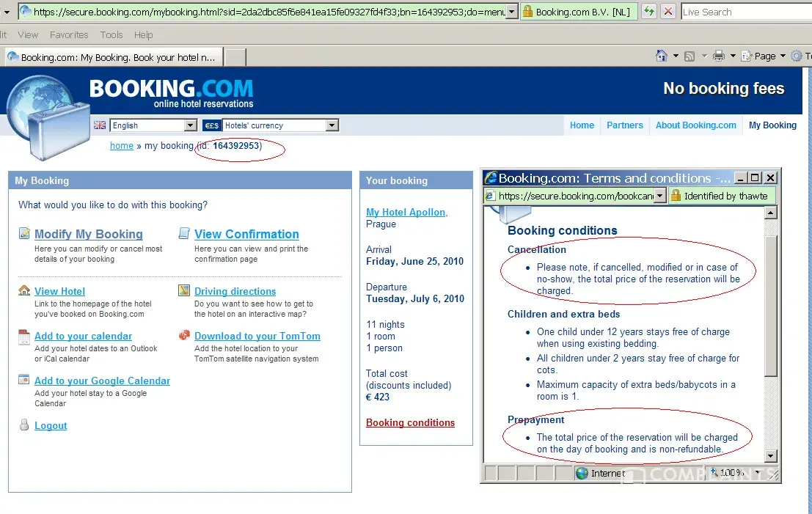Expand the Hotels' currency dropdown
The image size is (812, 514).
332,125
